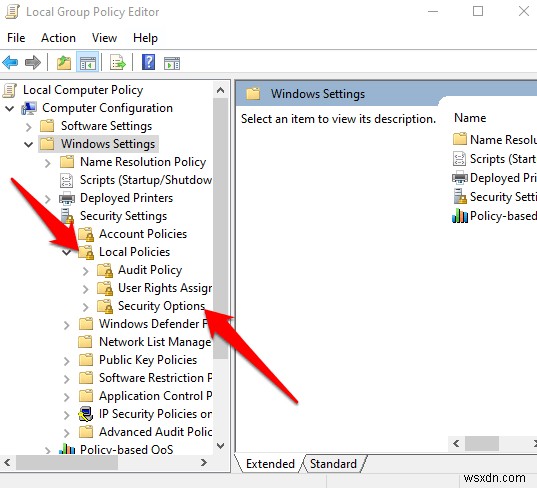This screenshot has height=488, width=537.
Task: Click the Up One Level folder icon
Action: [x=64, y=63]
